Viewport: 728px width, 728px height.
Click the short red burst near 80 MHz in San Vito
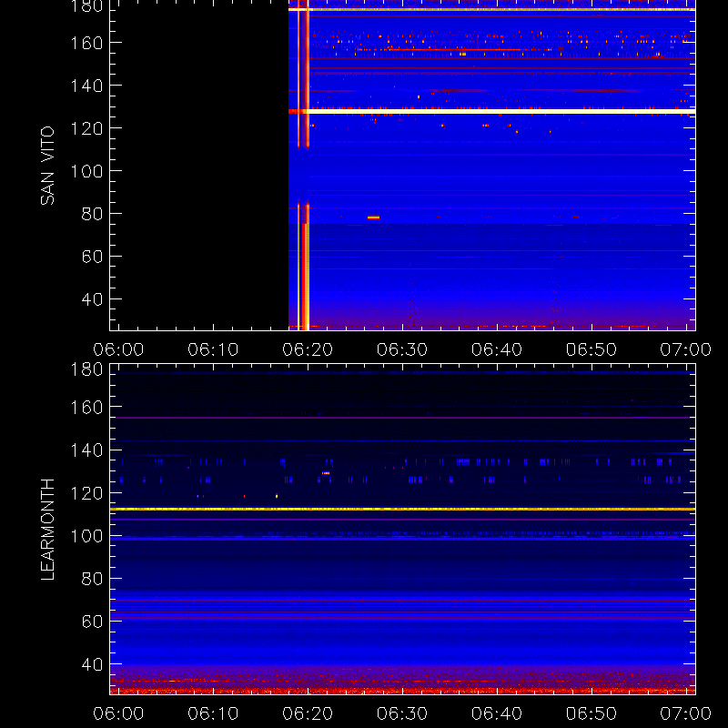click(x=373, y=217)
